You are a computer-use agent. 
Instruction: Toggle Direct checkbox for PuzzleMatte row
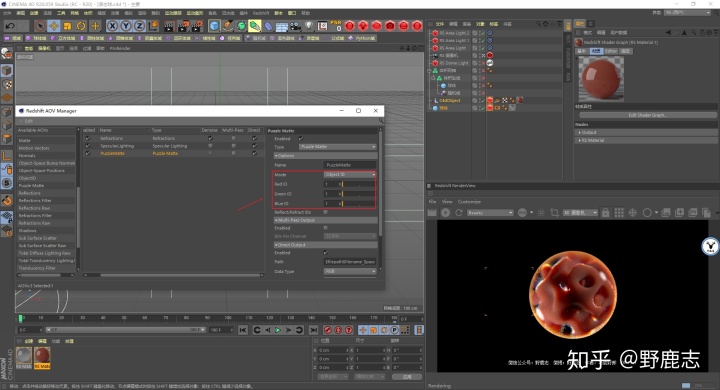254,153
